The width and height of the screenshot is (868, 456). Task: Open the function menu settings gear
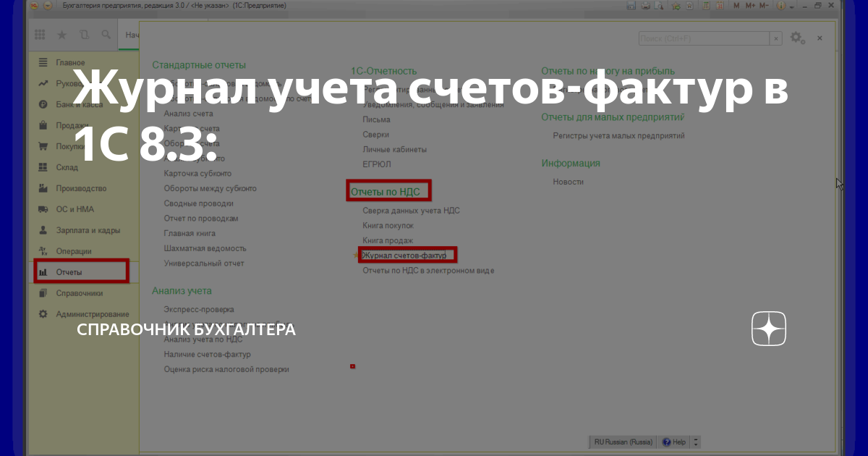tap(796, 38)
